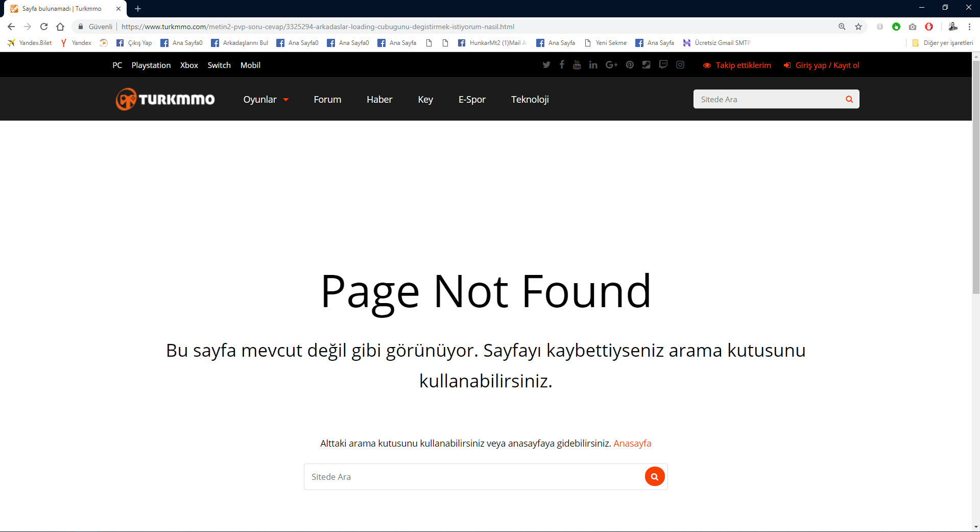Image resolution: width=980 pixels, height=532 pixels.
Task: Open the Yandex bookmark
Action: [x=76, y=43]
